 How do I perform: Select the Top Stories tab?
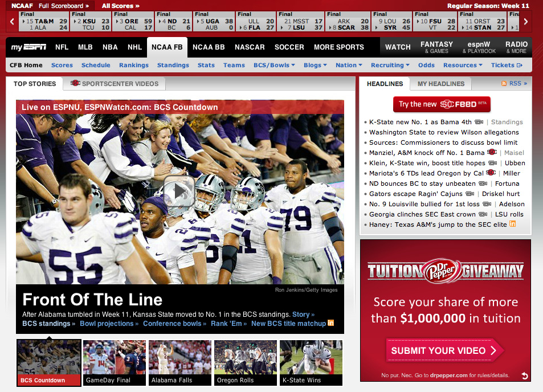35,83
